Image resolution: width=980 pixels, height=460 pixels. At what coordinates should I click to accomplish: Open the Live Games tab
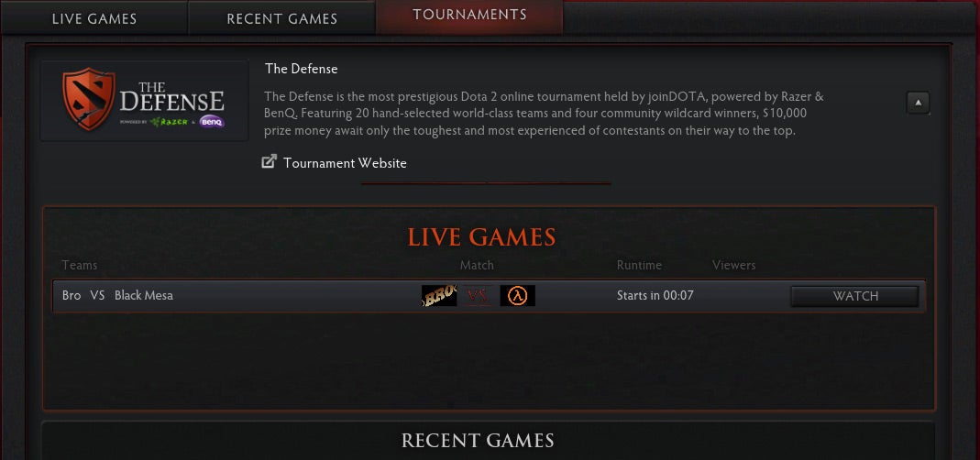coord(94,17)
